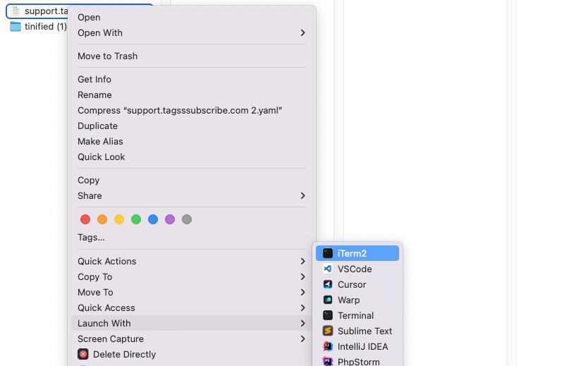
Task: Select Get Info from context menu
Action: click(94, 79)
